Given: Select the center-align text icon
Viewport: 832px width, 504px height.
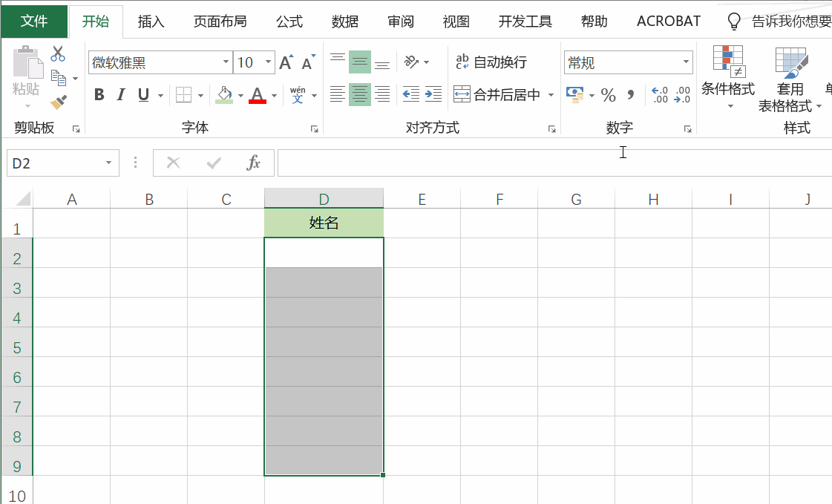Looking at the screenshot, I should [360, 94].
